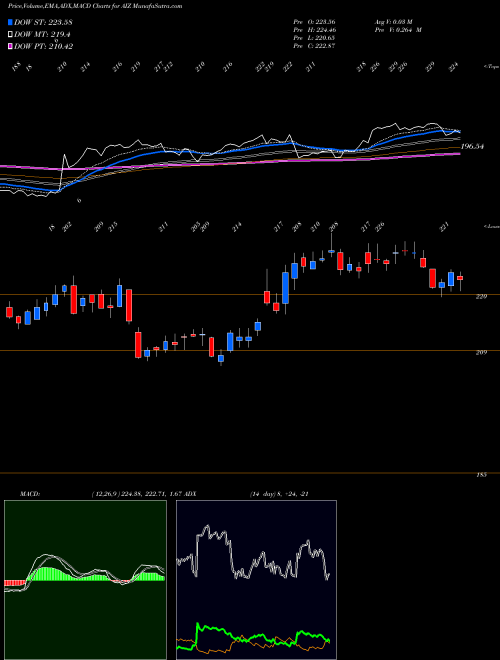Click the 196.54 EMA price label
Image resolution: width=500 pixels, height=660 pixels.
472,146
